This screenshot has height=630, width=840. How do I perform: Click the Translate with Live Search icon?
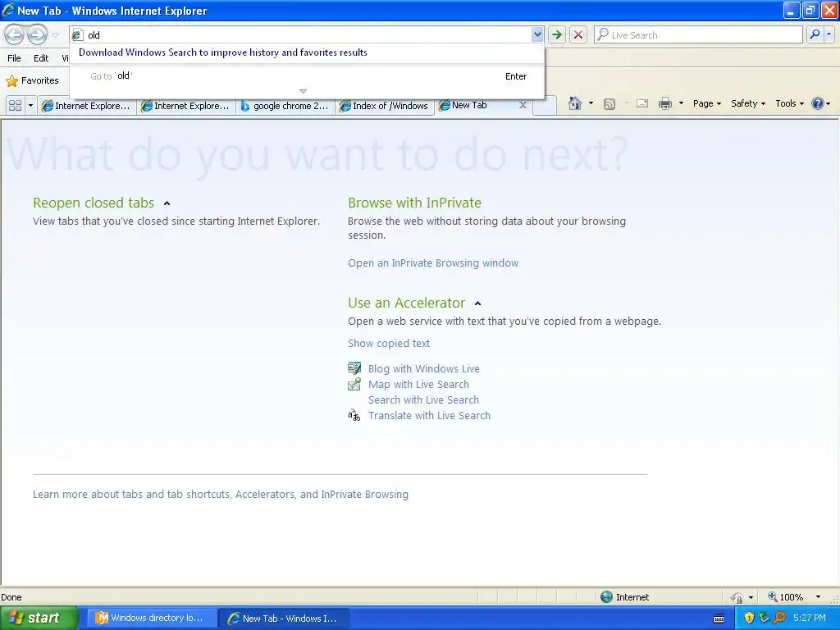click(x=354, y=415)
